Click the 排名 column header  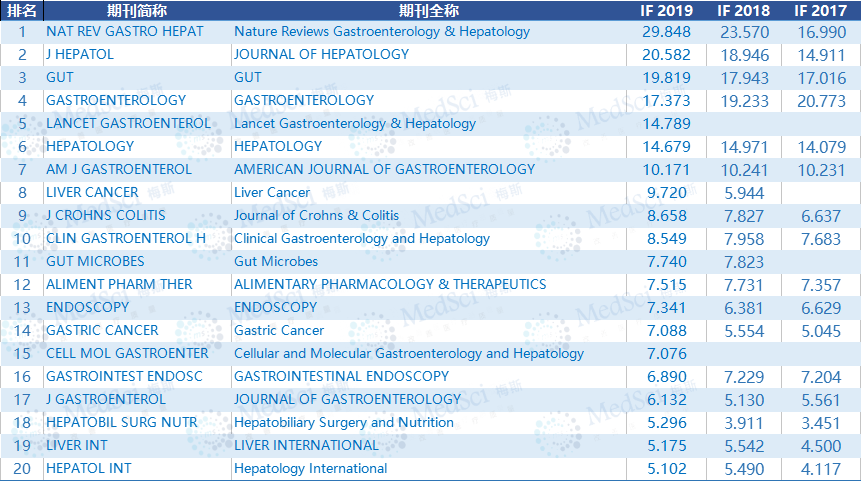point(21,10)
